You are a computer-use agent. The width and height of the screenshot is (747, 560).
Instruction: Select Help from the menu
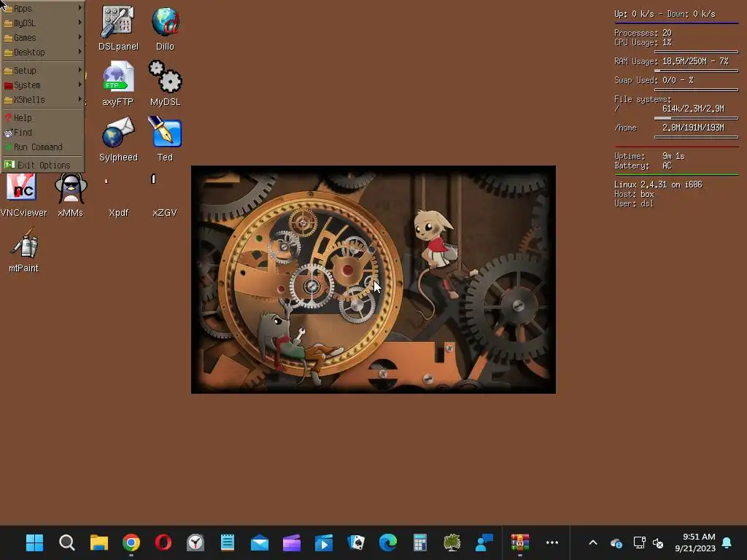pos(43,117)
